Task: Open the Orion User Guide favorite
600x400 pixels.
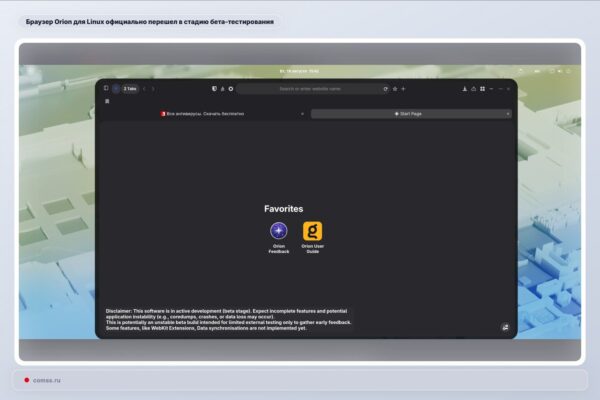Action: click(x=313, y=237)
